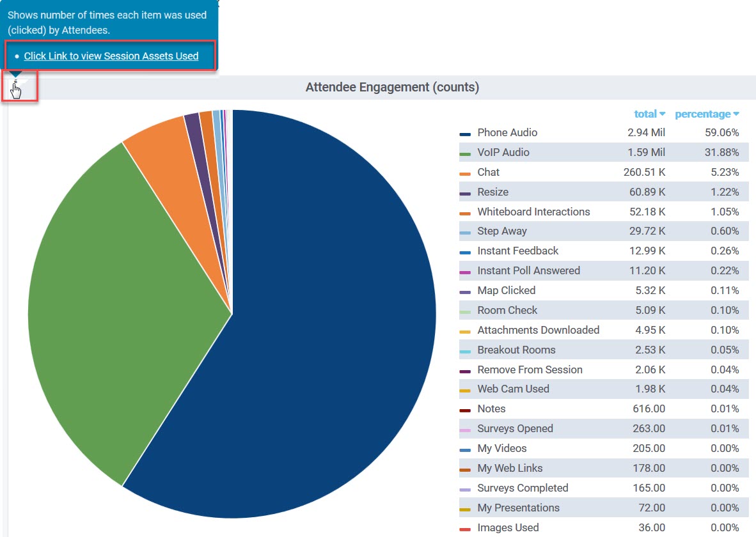Click the purple Resize legend color marker

[465, 194]
